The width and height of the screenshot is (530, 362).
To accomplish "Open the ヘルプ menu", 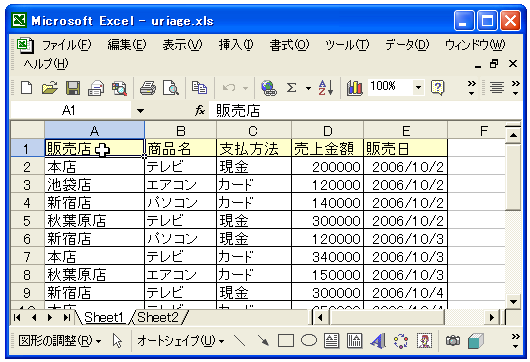I will click(46, 64).
